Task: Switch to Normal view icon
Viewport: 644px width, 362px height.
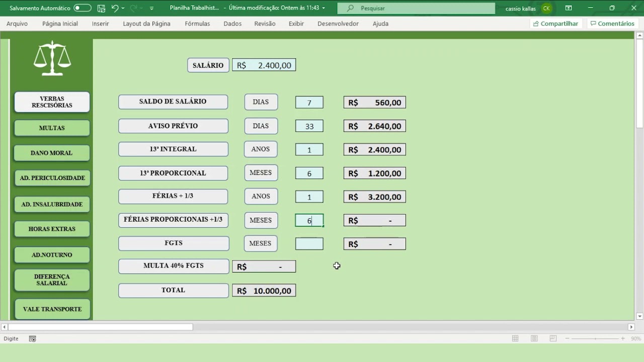Action: tap(515, 339)
